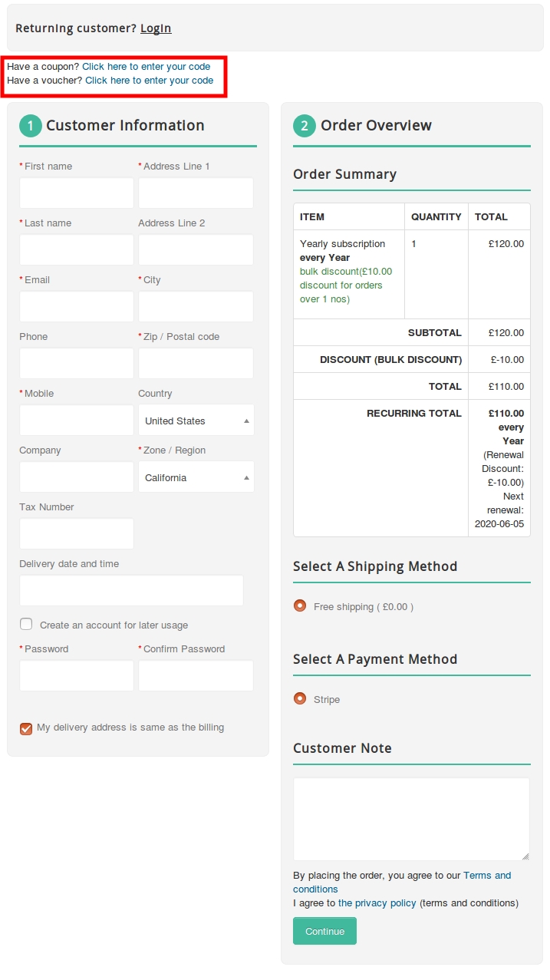Click into the Email input field

coord(77,306)
